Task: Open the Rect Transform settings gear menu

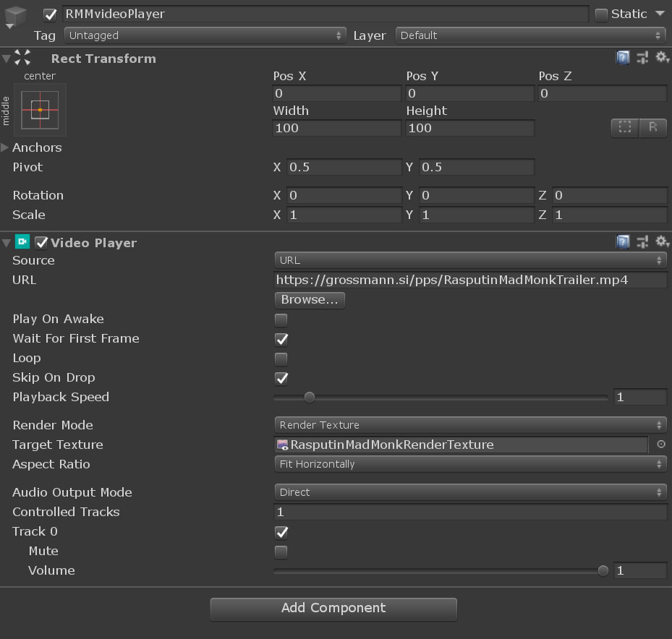Action: (x=663, y=57)
